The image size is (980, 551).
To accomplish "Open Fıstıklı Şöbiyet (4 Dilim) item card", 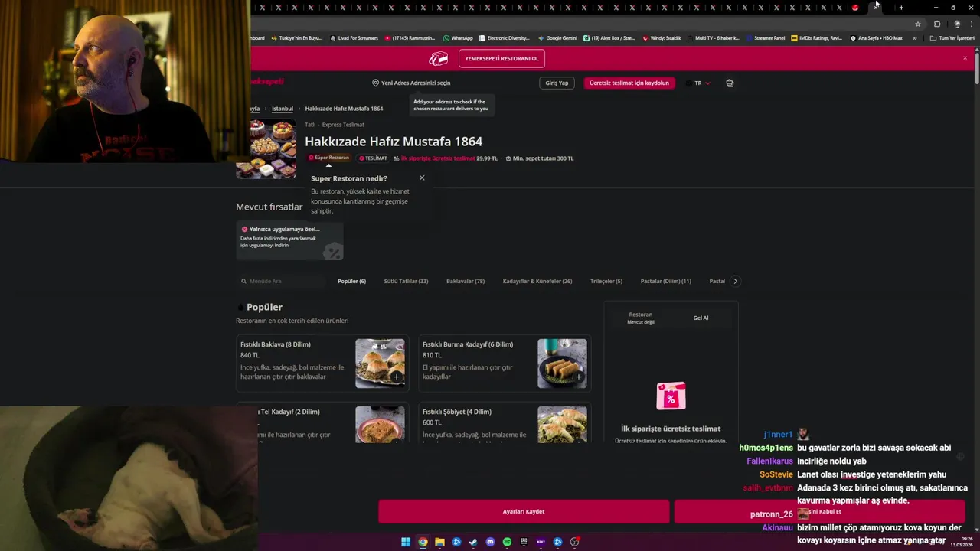I will (505, 423).
